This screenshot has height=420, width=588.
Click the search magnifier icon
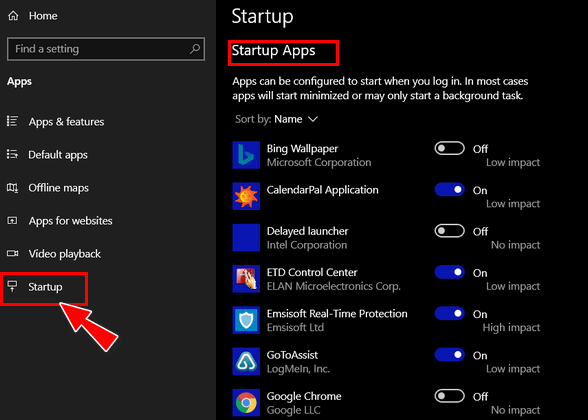(195, 49)
